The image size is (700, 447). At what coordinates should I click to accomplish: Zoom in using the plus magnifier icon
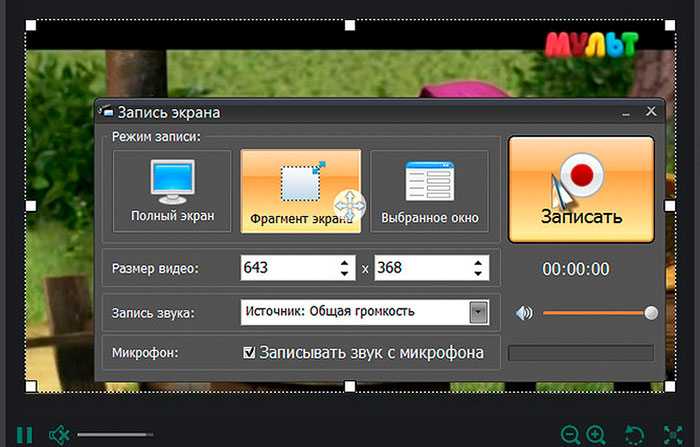point(596,435)
